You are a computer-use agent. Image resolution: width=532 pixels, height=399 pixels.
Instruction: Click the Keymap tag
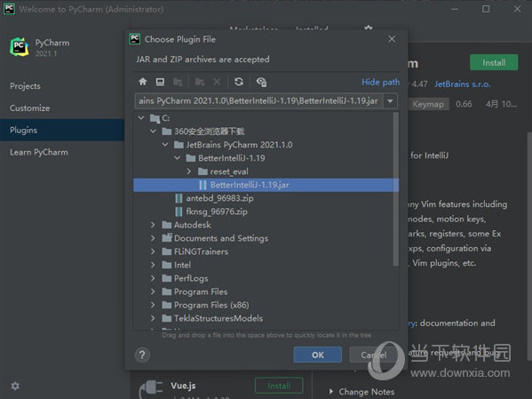(x=428, y=104)
